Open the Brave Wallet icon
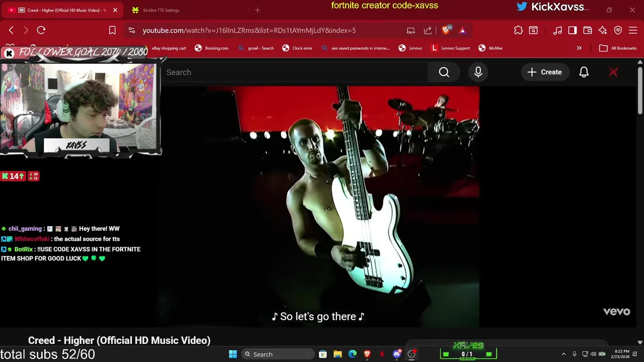644x362 pixels. 588,30
